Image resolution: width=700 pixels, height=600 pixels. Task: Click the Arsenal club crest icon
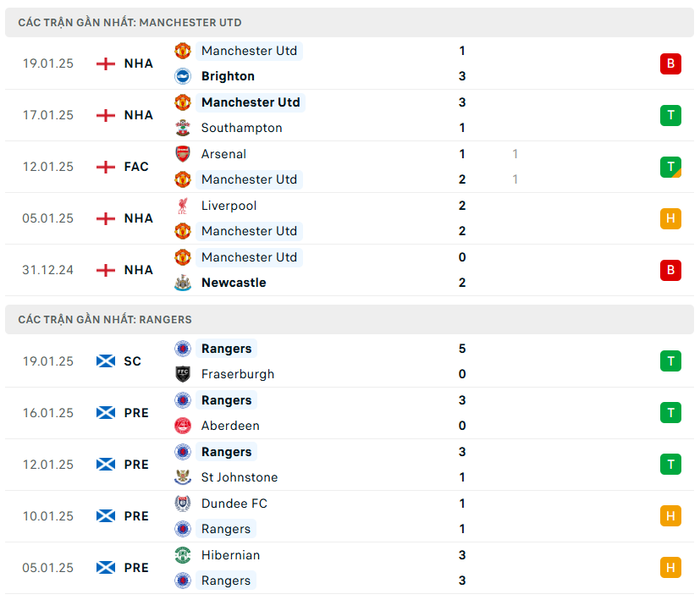[183, 154]
